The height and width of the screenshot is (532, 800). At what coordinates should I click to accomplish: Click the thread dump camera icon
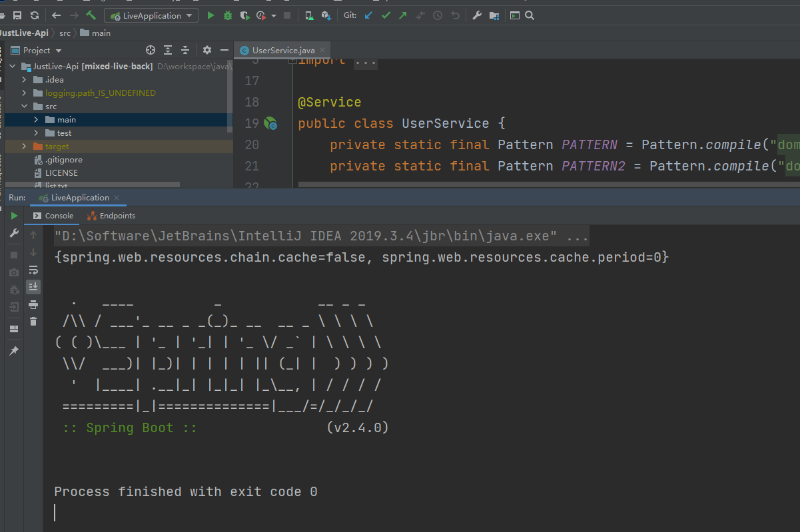click(14, 272)
